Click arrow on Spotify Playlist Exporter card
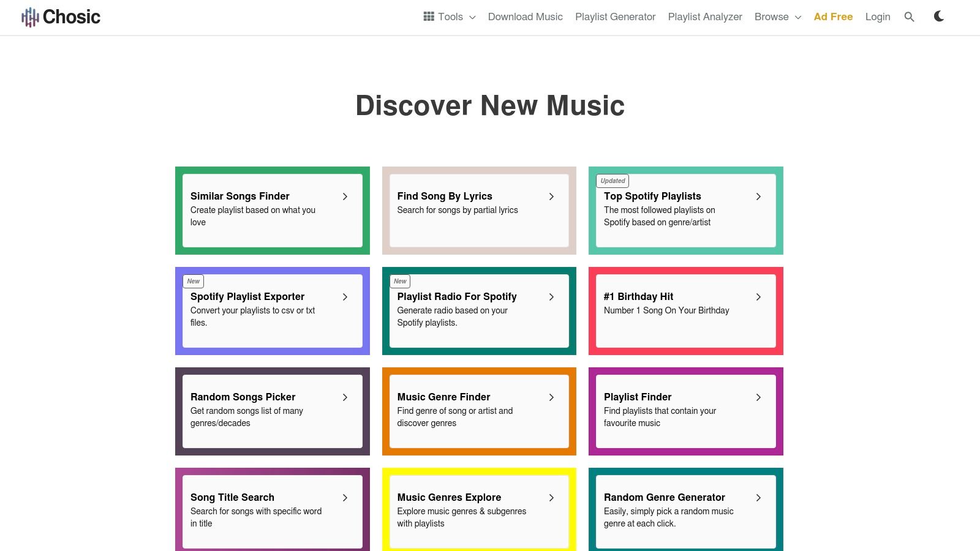The image size is (980, 551). [x=345, y=297]
